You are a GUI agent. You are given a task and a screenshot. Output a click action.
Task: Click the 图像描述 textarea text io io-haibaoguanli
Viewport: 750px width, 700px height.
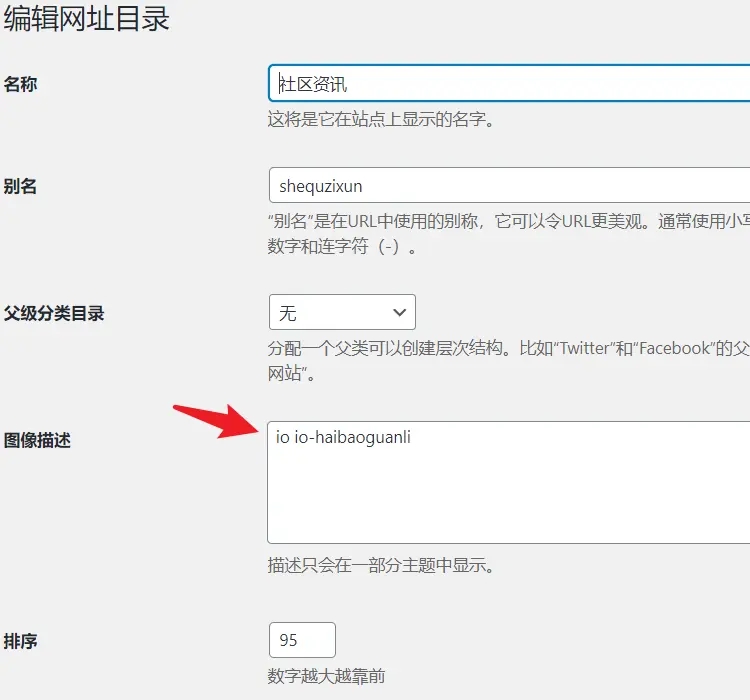point(343,438)
